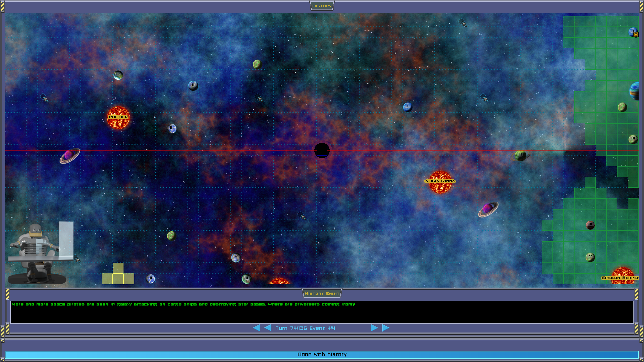Advance with the inner right arrow
This screenshot has height=362, width=644.
pos(374,328)
